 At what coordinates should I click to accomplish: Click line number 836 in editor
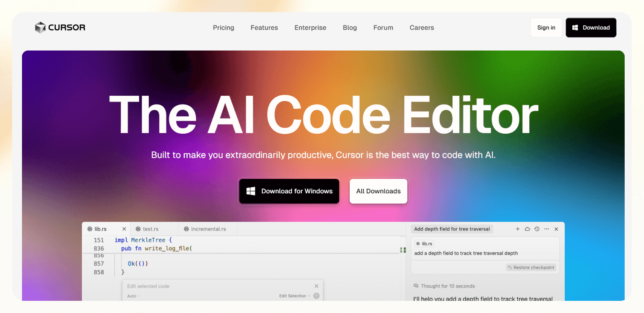click(99, 248)
